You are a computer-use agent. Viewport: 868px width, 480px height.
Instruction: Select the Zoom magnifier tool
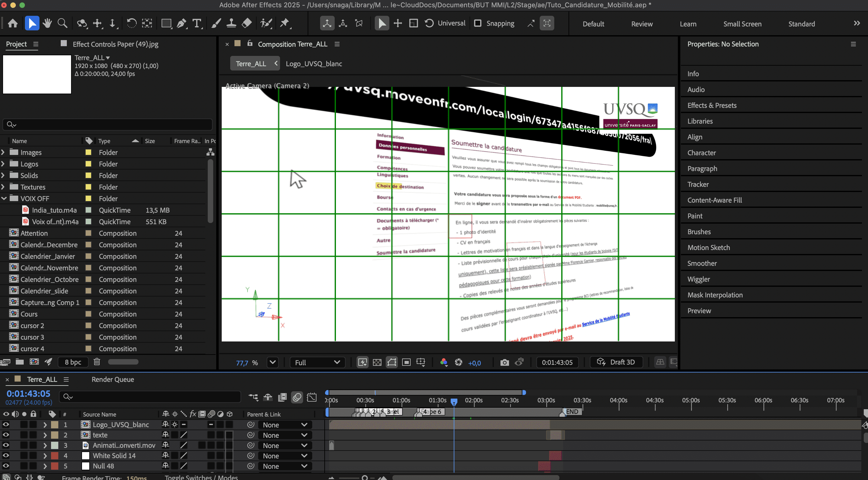coord(62,23)
